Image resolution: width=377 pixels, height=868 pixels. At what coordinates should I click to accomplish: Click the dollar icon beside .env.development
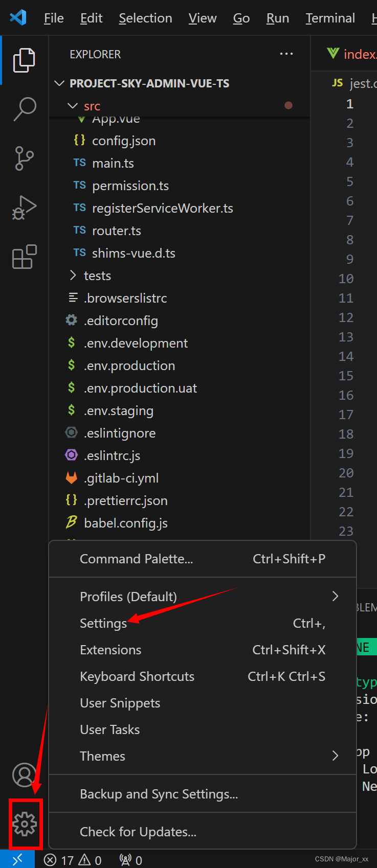(x=72, y=342)
